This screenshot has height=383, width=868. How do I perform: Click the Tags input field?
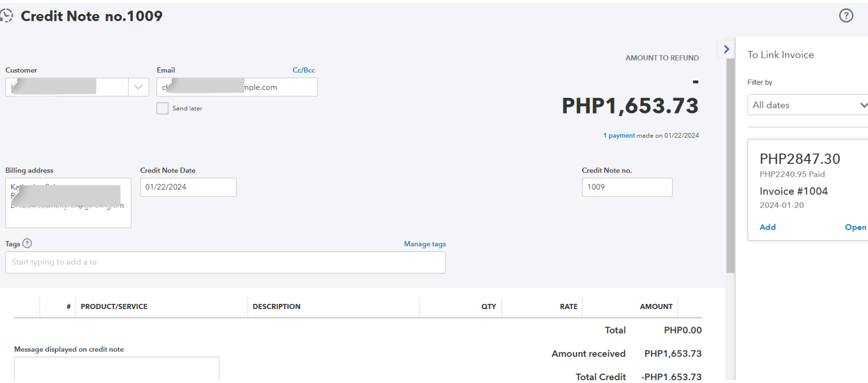coord(225,262)
